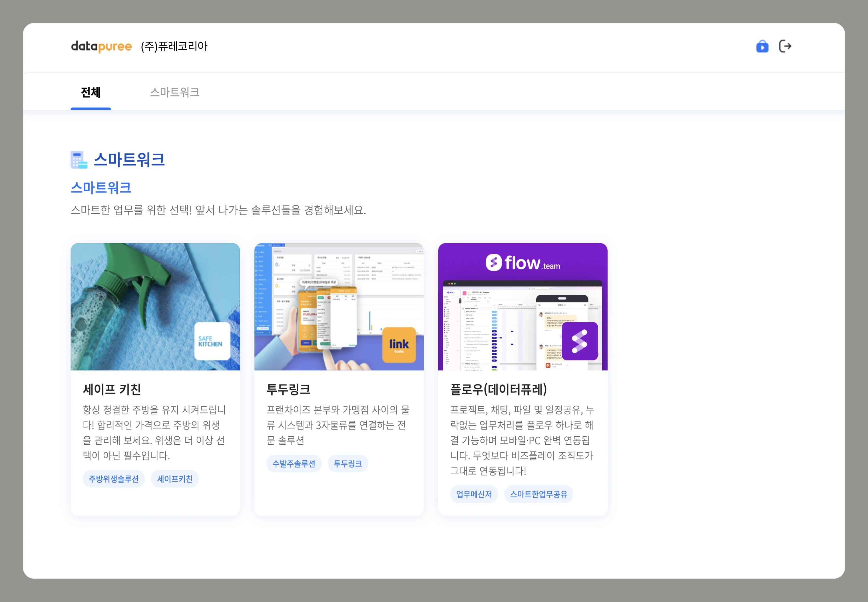This screenshot has height=602, width=868.
Task: Select the 전체 tab
Action: [91, 93]
